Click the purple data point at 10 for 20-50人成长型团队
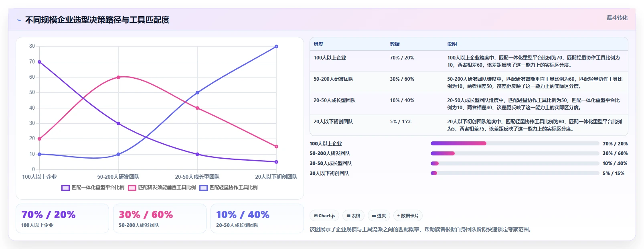This screenshot has width=644, height=249. point(197,154)
